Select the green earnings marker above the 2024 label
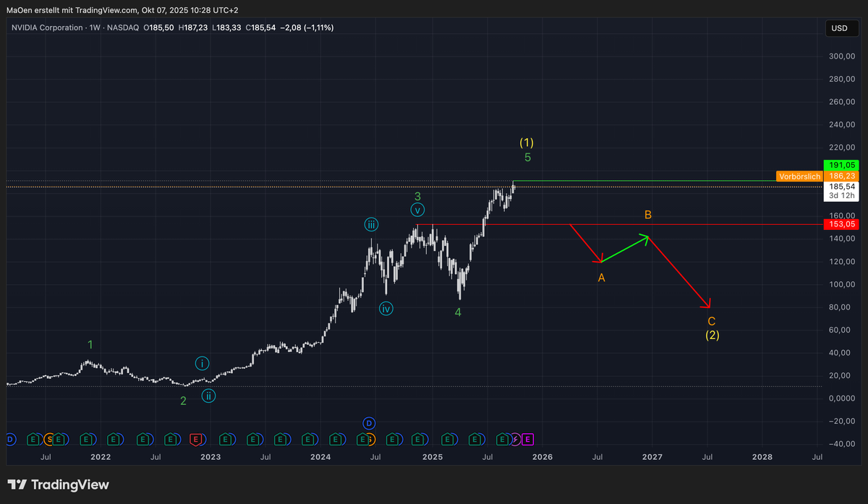 coord(309,439)
